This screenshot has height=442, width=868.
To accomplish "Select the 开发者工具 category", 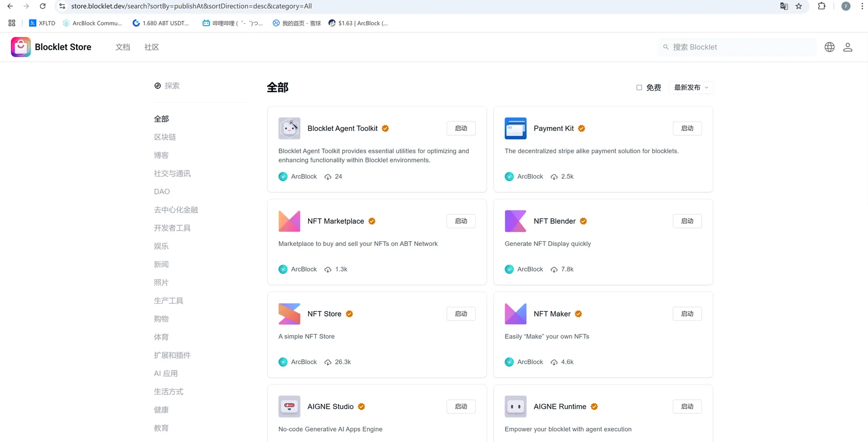I will [x=173, y=228].
